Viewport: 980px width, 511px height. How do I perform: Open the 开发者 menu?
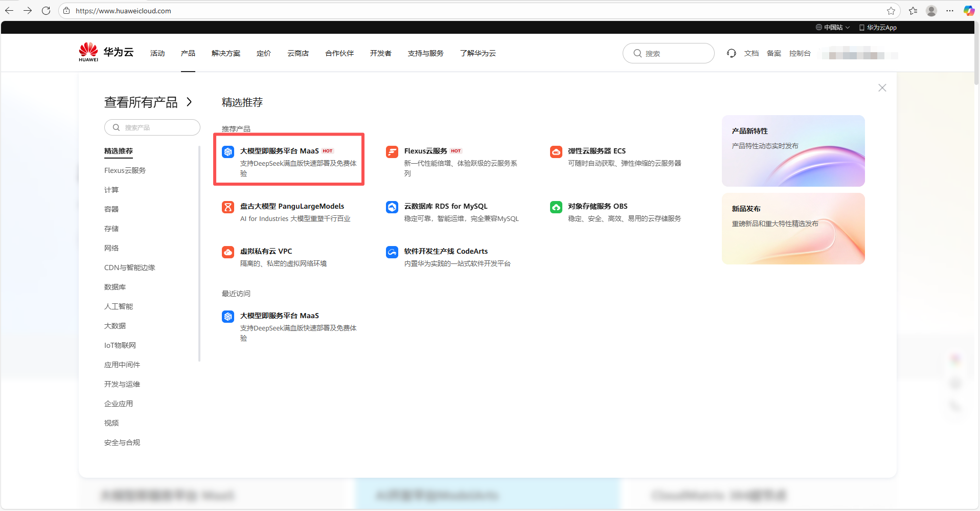click(x=381, y=53)
